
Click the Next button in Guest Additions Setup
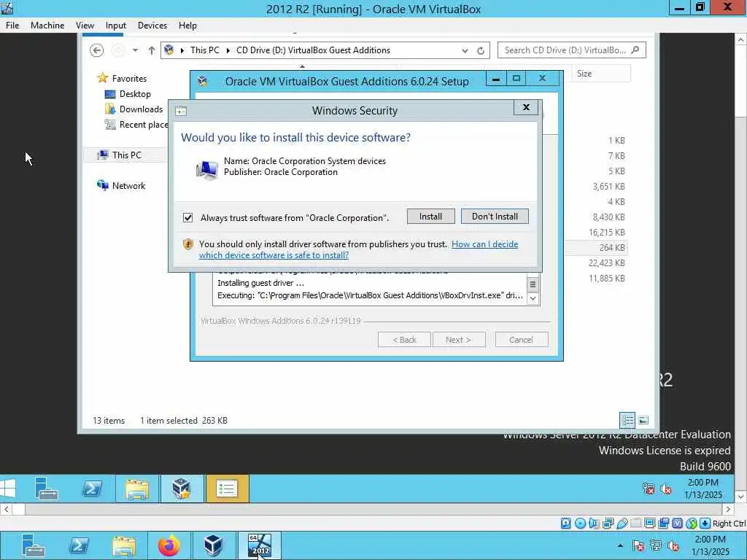[458, 340]
